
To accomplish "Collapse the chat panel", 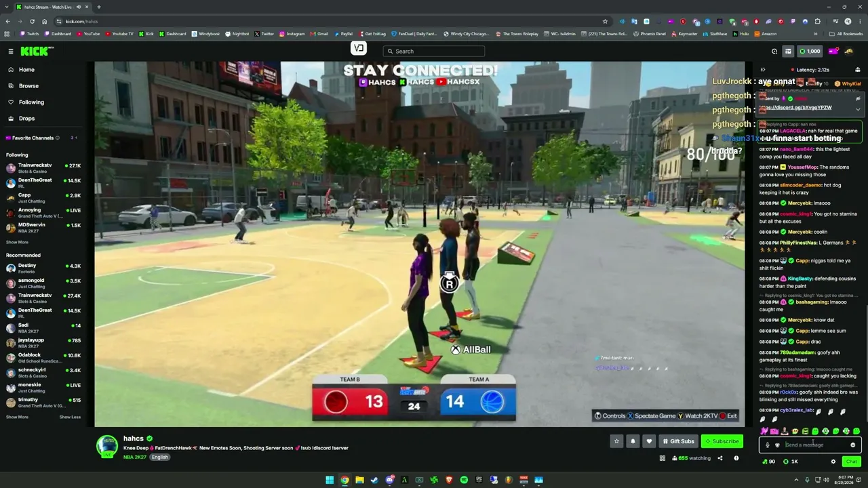I will [x=763, y=70].
